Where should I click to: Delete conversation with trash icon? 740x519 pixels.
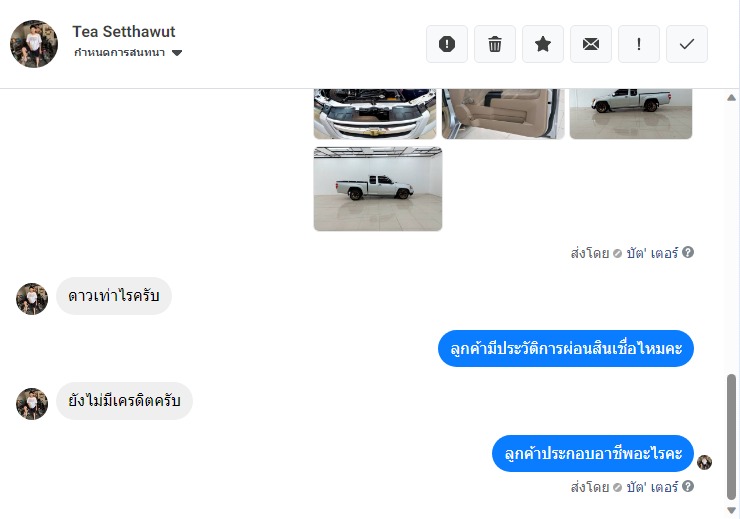pos(495,44)
